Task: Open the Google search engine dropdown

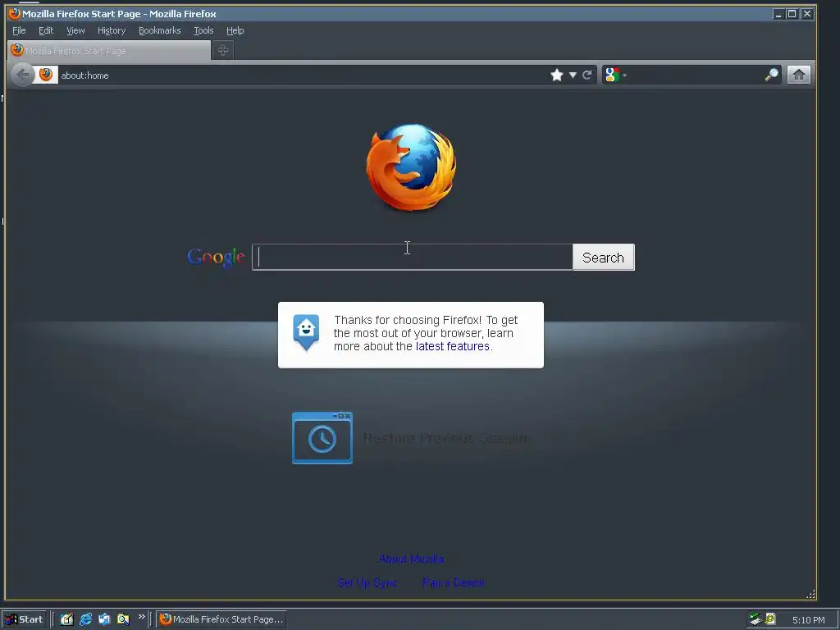Action: tap(615, 75)
